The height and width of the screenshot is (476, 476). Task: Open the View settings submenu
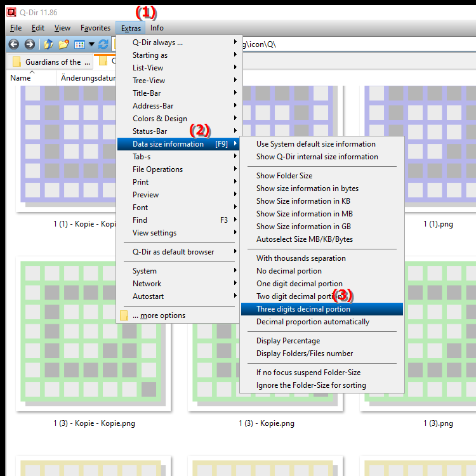click(179, 233)
